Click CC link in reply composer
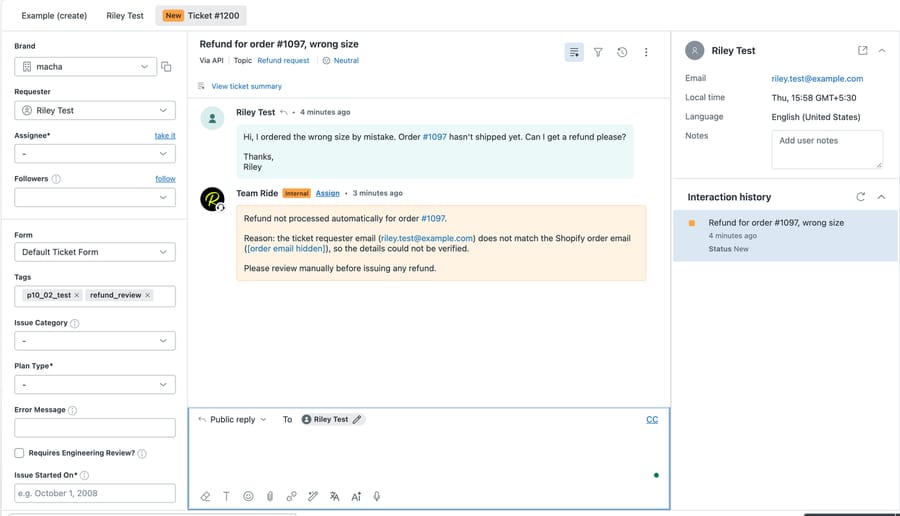 pos(652,420)
